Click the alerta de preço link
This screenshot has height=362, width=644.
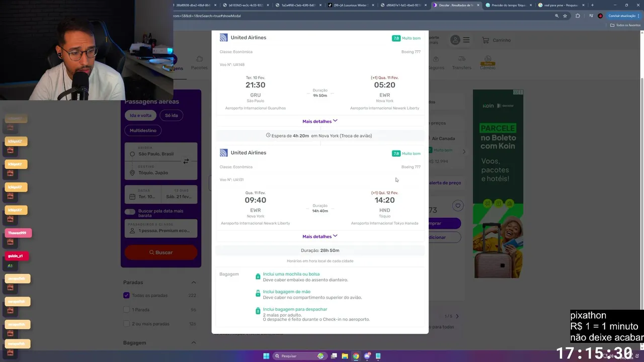(x=445, y=183)
